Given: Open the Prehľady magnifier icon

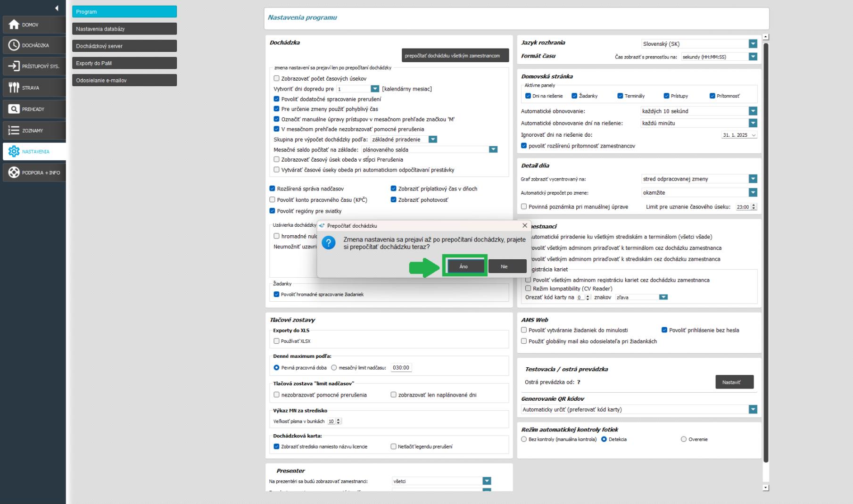Looking at the screenshot, I should (14, 109).
